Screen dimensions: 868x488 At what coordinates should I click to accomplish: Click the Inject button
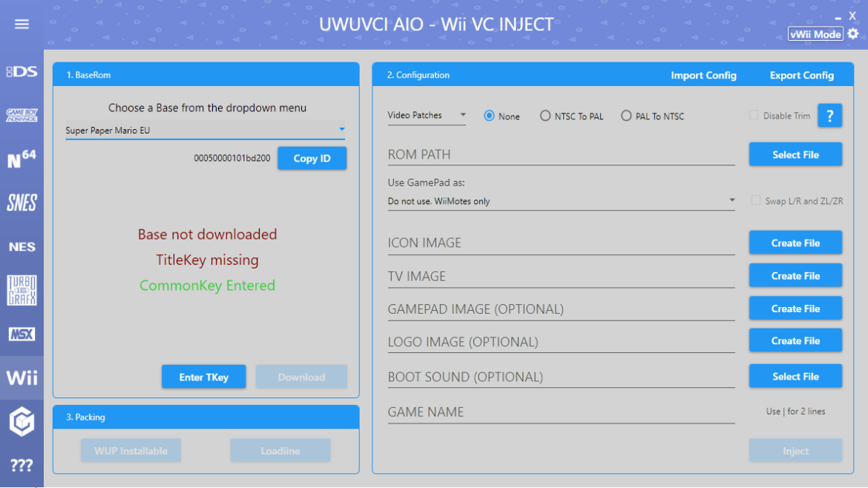coord(795,451)
